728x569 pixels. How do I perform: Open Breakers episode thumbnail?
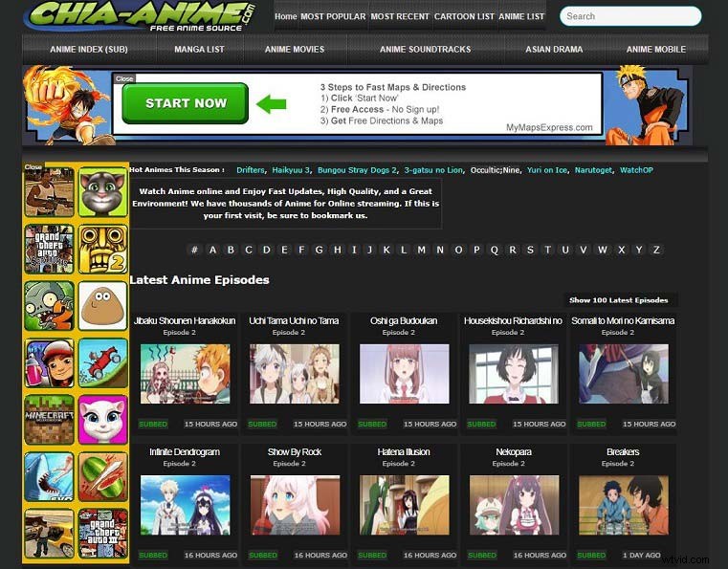pos(623,505)
